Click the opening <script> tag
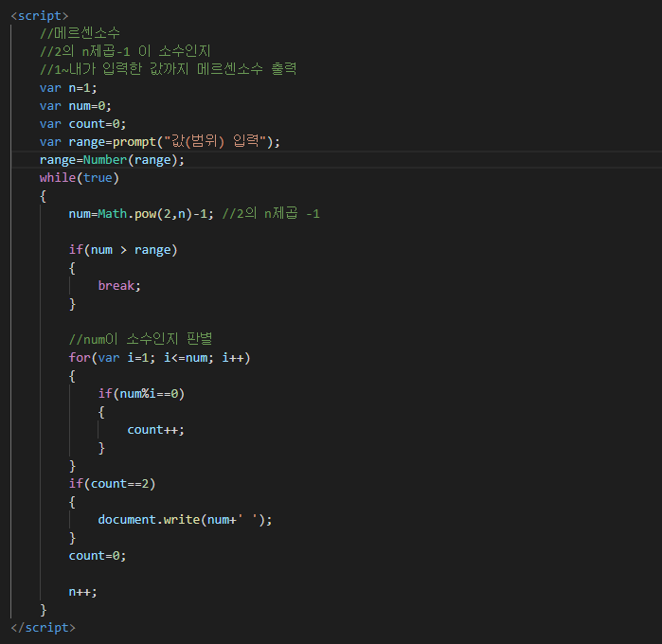 point(39,15)
